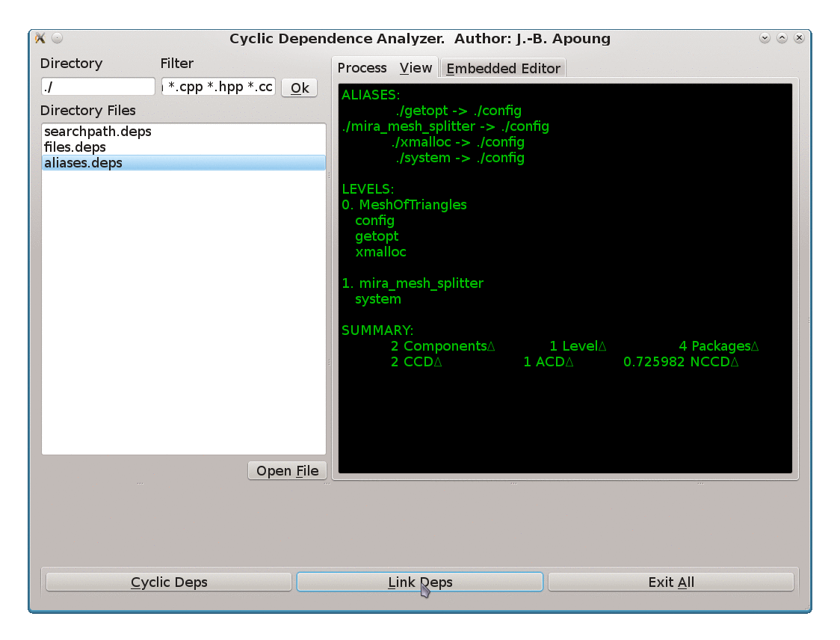Viewport: 840px width, 640px height.
Task: Click the splitter handle between file list and output
Action: click(329, 363)
